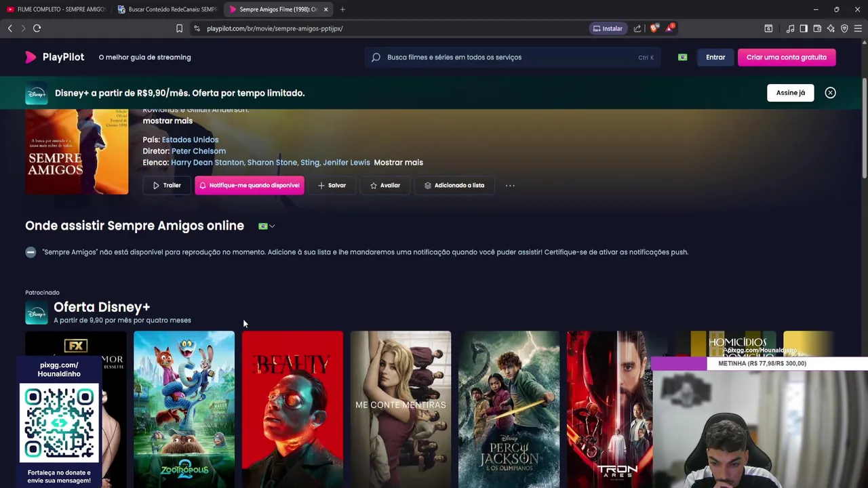Viewport: 868px width, 488px height.
Task: Open Leo AI sparkle icon
Action: (831, 28)
